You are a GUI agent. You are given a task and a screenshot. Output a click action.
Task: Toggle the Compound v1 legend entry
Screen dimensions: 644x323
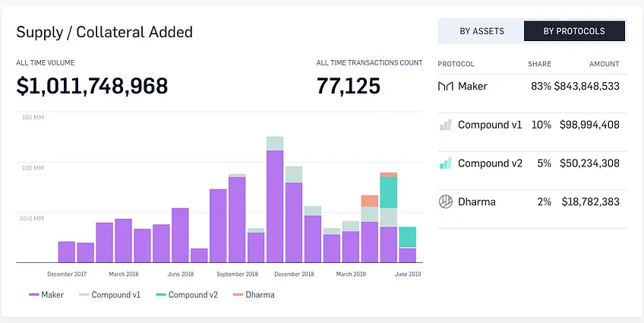click(109, 295)
